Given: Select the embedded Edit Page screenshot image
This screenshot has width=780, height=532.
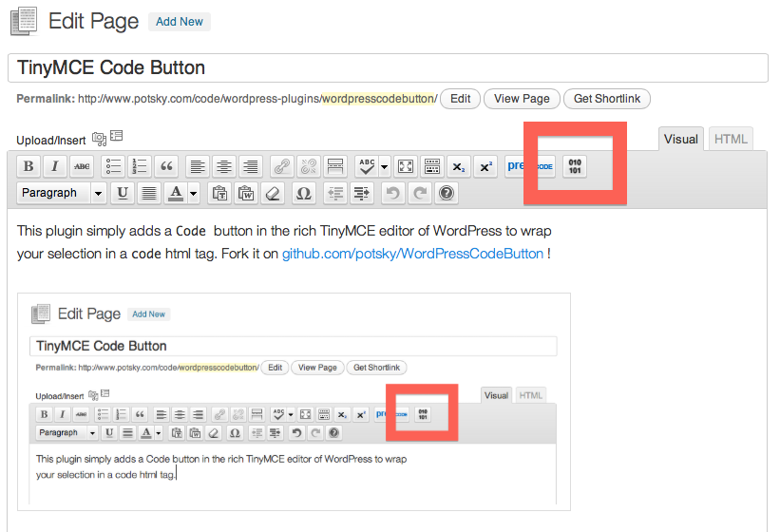Looking at the screenshot, I should coord(294,402).
